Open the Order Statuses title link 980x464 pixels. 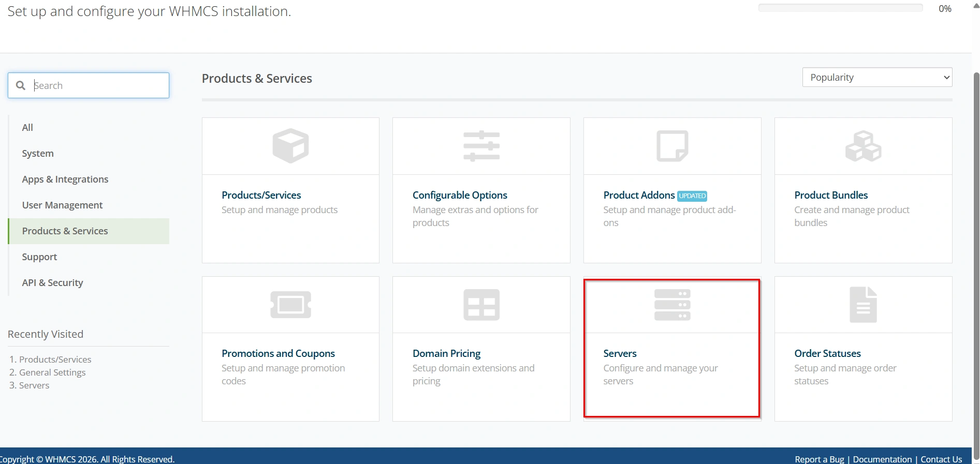coord(827,353)
